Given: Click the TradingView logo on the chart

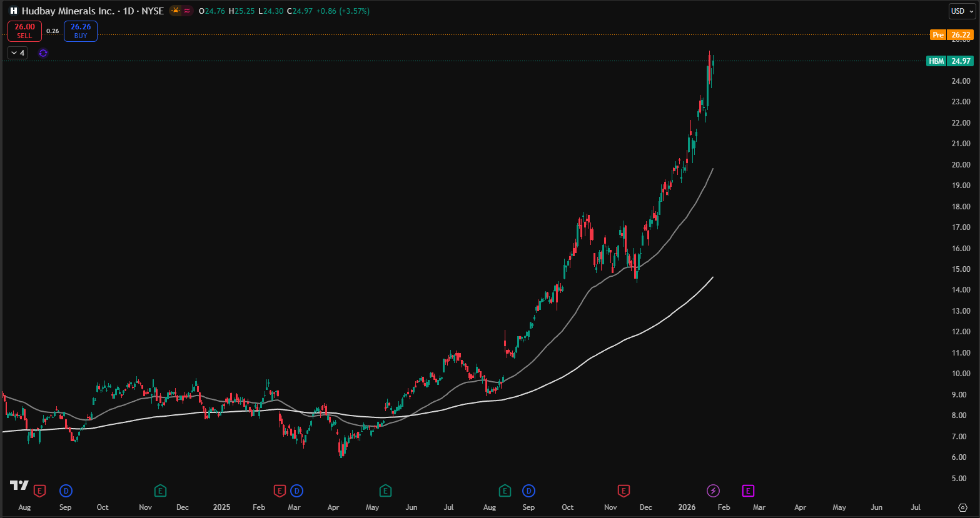Looking at the screenshot, I should [x=19, y=486].
